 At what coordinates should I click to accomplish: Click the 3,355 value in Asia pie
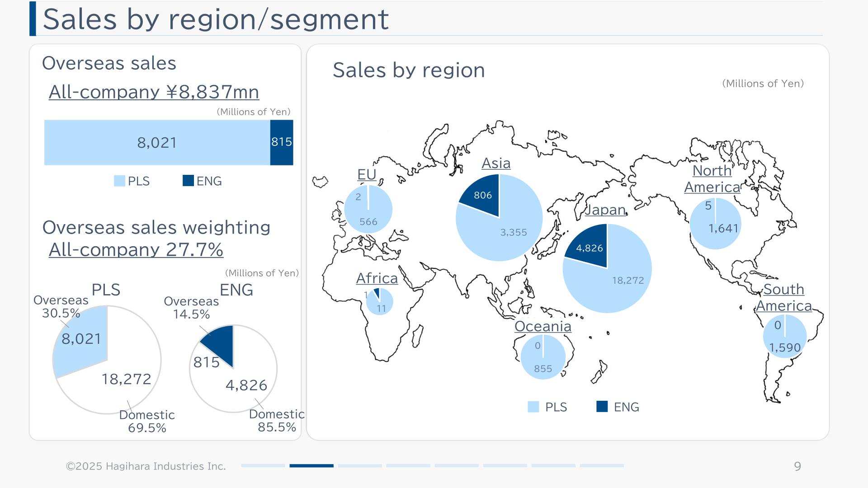[x=514, y=233]
